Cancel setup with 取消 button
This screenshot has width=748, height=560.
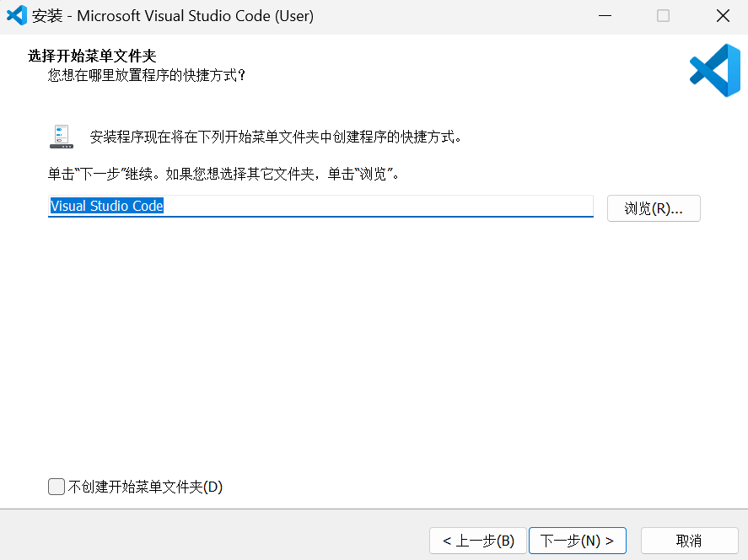pyautogui.click(x=689, y=541)
